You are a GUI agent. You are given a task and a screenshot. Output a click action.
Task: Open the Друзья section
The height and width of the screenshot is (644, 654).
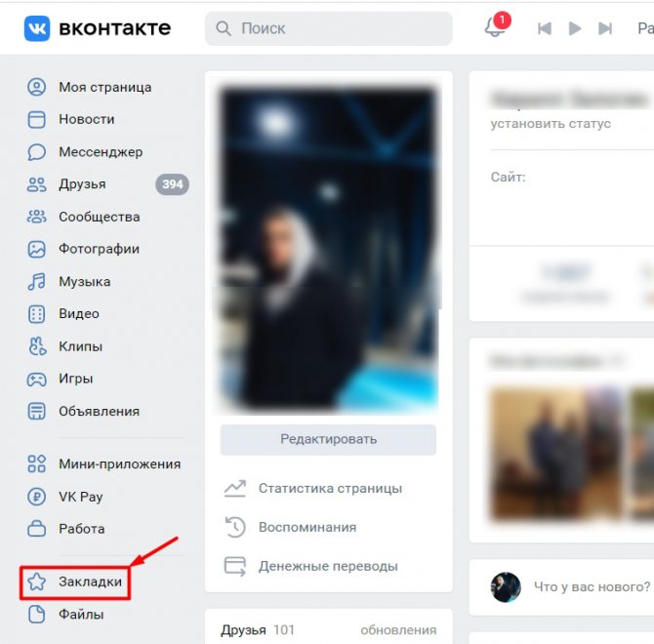(82, 184)
